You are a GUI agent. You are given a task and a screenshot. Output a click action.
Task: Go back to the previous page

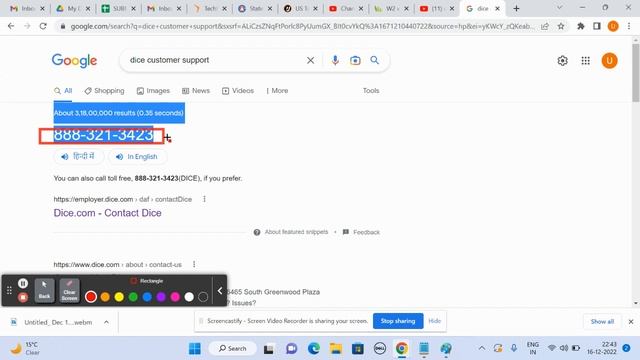pos(11,26)
